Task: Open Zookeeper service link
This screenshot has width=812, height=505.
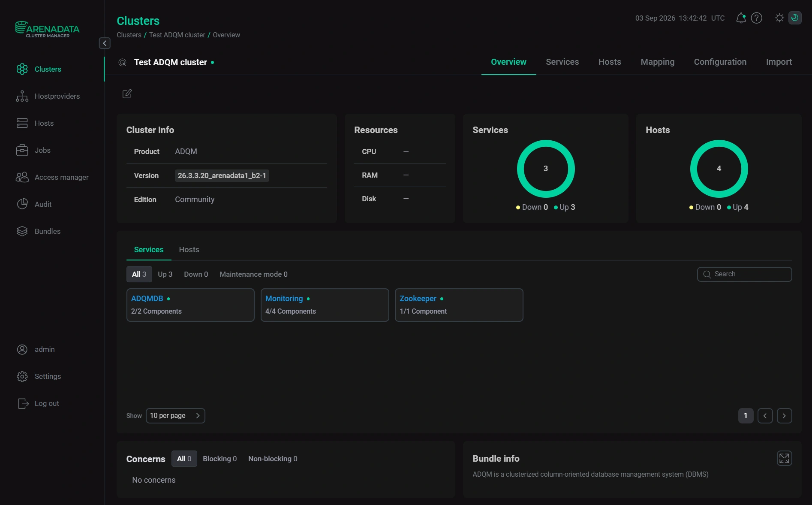Action: click(x=418, y=299)
